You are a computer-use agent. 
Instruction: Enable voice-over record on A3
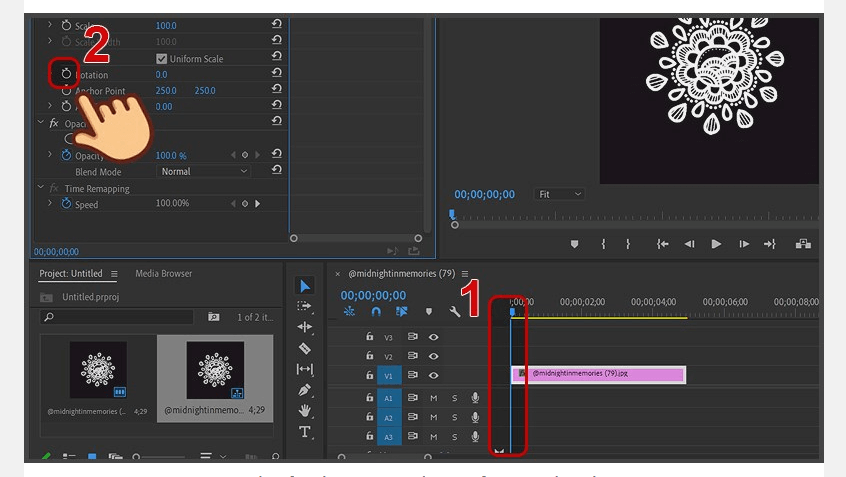475,436
